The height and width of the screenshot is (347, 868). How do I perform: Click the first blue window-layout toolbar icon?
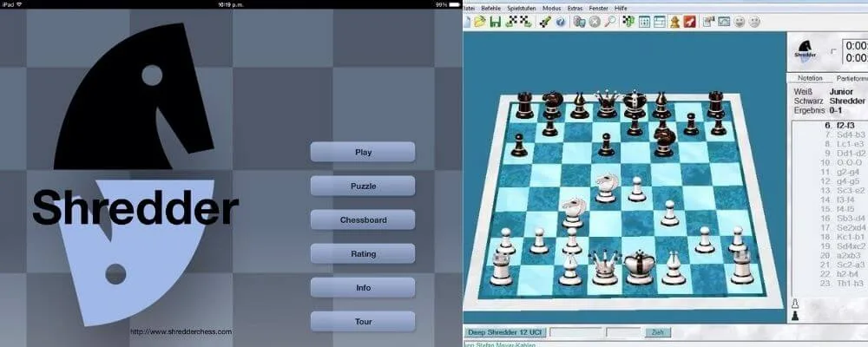coord(644,22)
